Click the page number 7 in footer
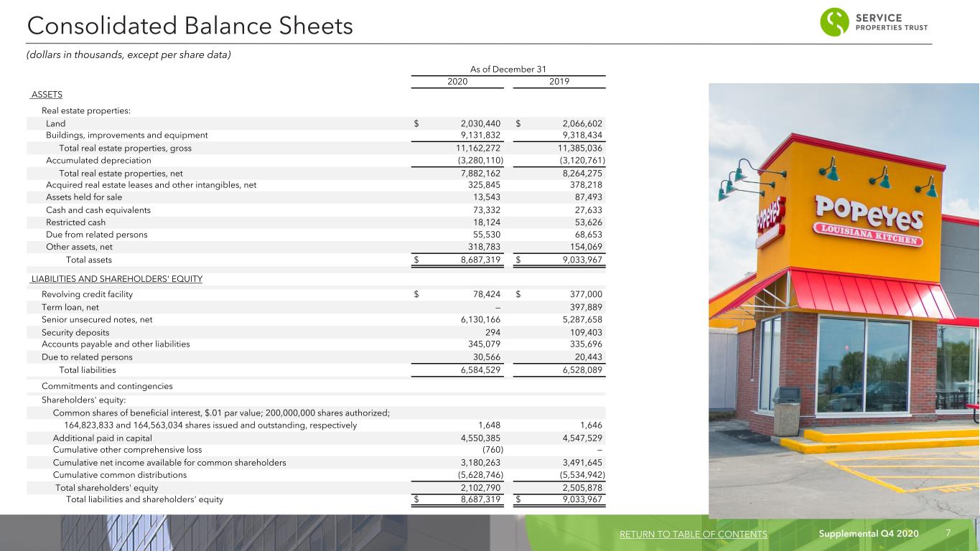 [x=948, y=533]
